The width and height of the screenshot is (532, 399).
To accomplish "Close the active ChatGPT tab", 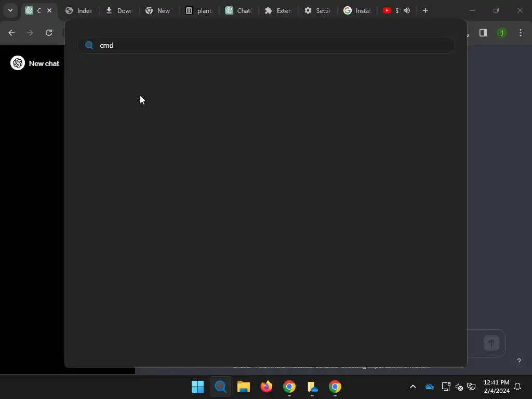I will pos(49,10).
